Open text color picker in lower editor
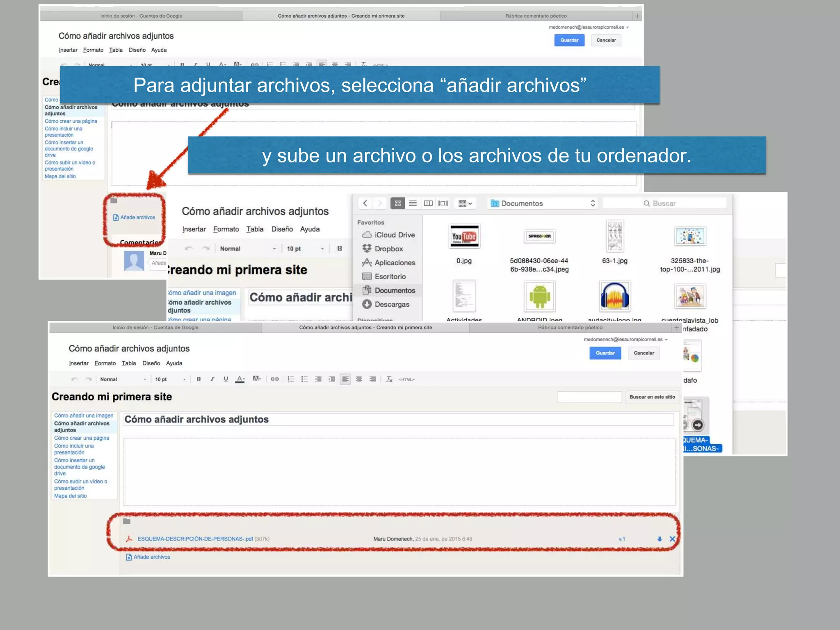The width and height of the screenshot is (840, 630). tap(240, 379)
